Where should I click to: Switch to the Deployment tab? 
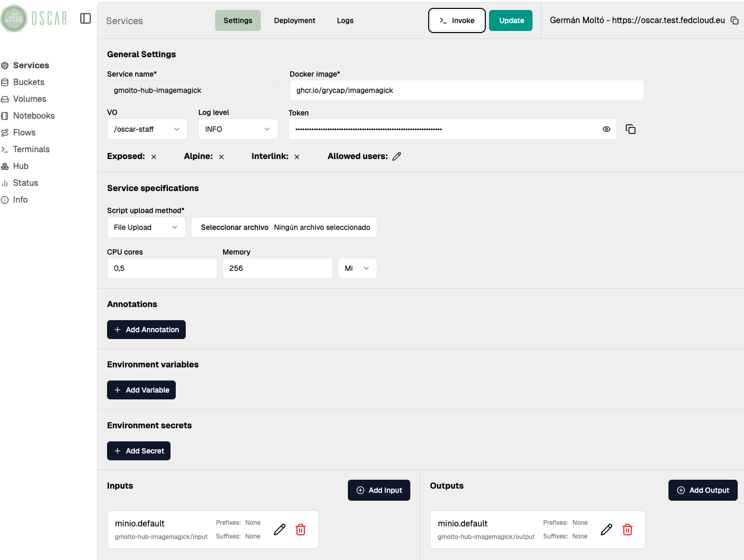pyautogui.click(x=294, y=20)
